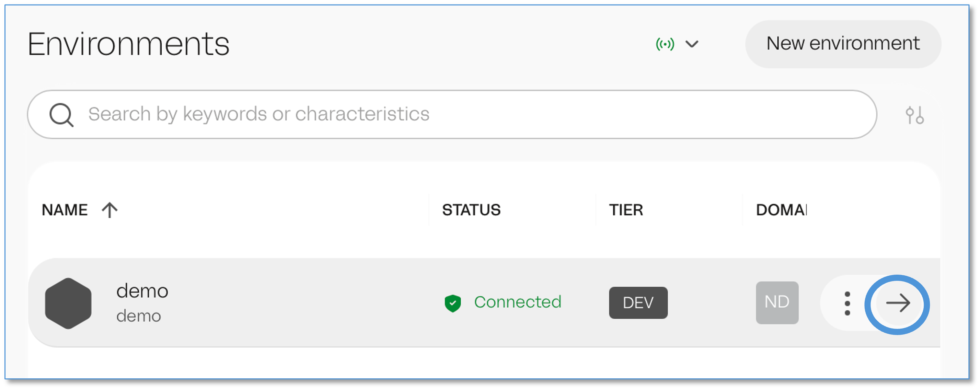980x390 pixels.
Task: Open the three-dot more options menu
Action: 847,303
